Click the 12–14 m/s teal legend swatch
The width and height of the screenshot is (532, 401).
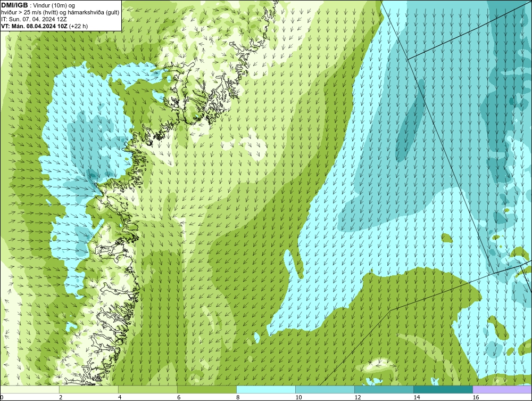click(x=384, y=389)
